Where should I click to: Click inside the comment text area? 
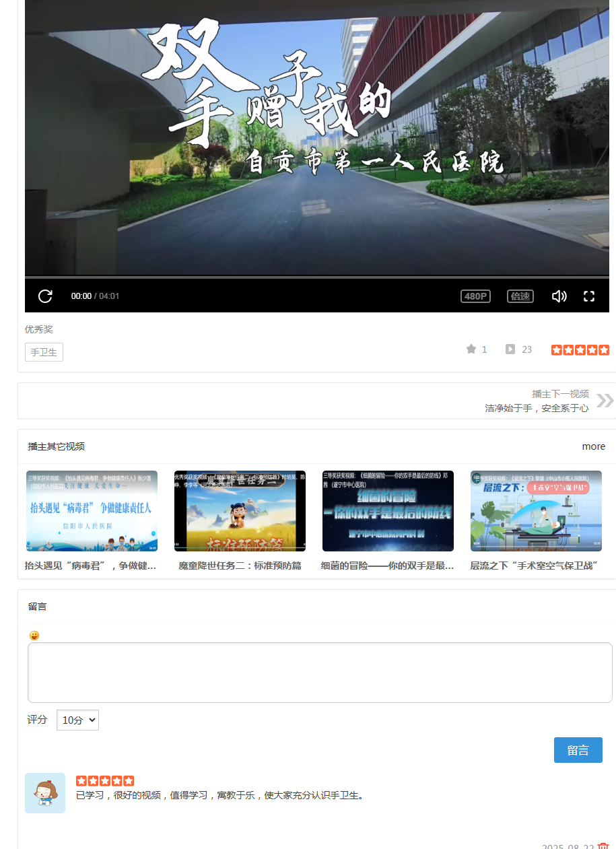point(320,672)
